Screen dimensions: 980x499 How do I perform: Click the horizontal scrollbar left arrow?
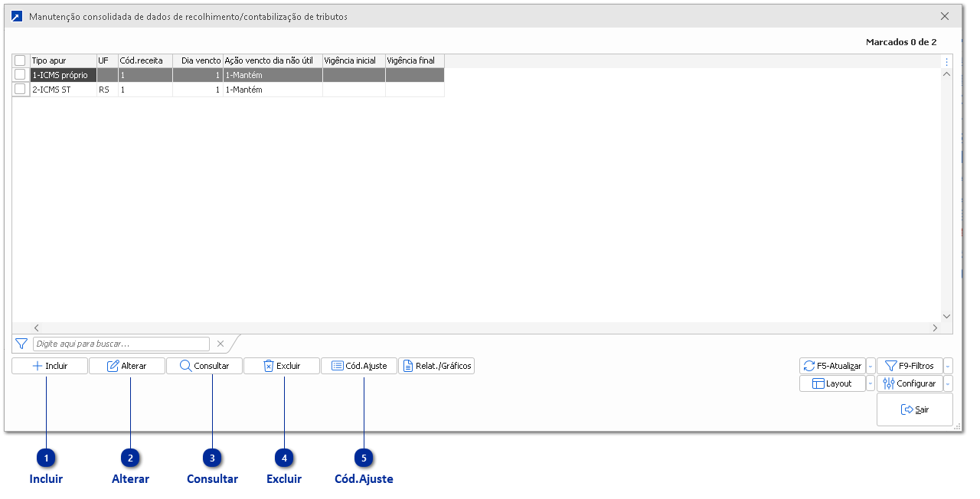click(36, 328)
